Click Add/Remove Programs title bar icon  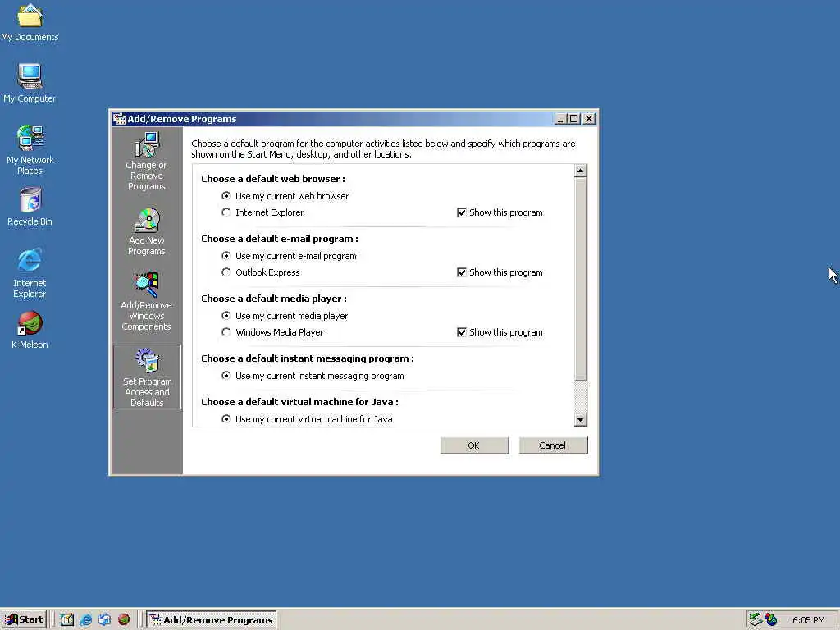click(x=119, y=119)
